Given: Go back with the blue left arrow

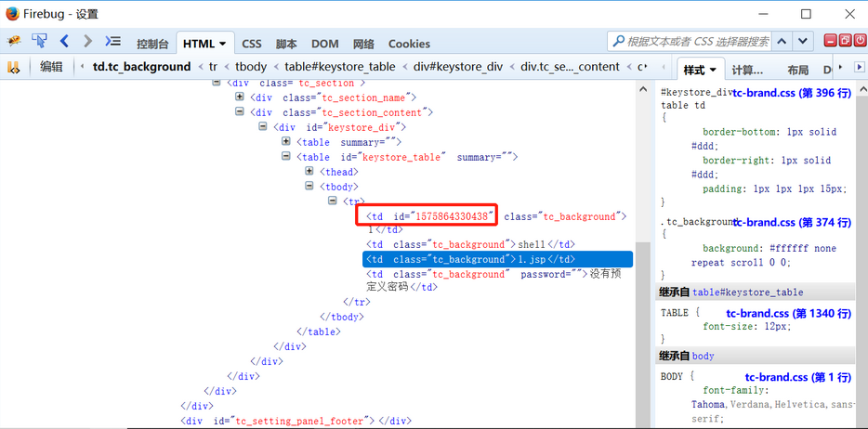Looking at the screenshot, I should [64, 41].
